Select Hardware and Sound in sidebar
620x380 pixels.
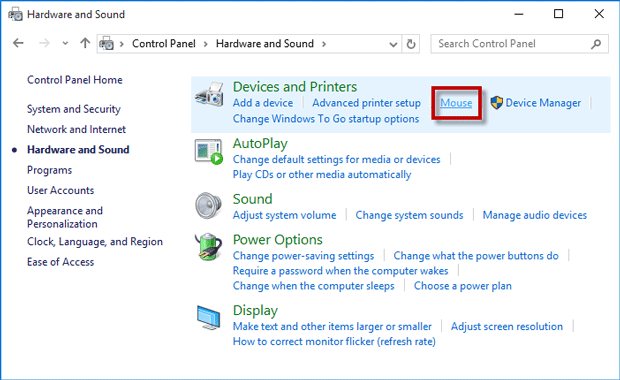click(x=78, y=149)
